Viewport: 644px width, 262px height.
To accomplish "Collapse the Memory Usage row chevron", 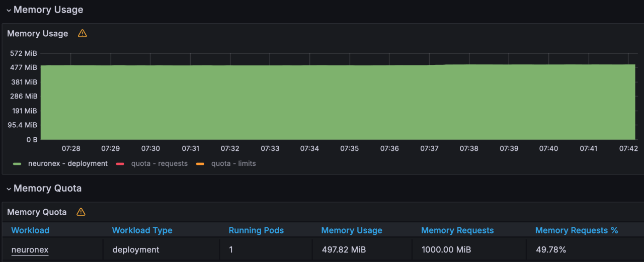I will (9, 11).
